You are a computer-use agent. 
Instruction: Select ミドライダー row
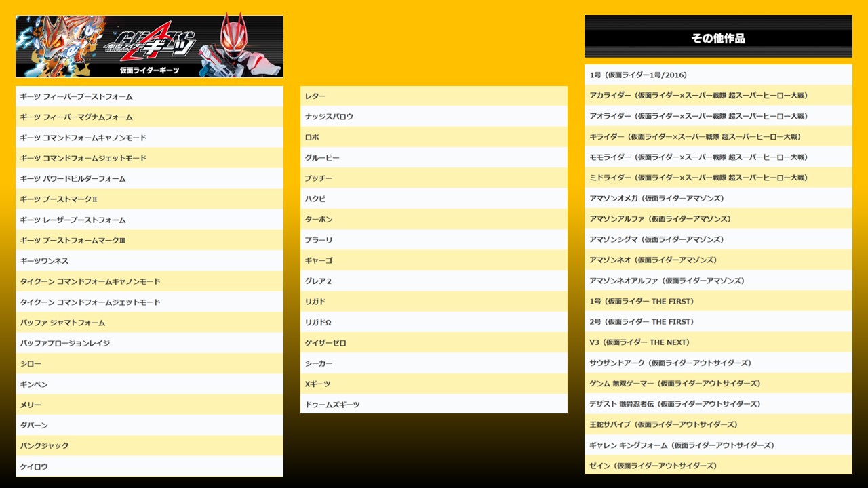click(x=718, y=178)
